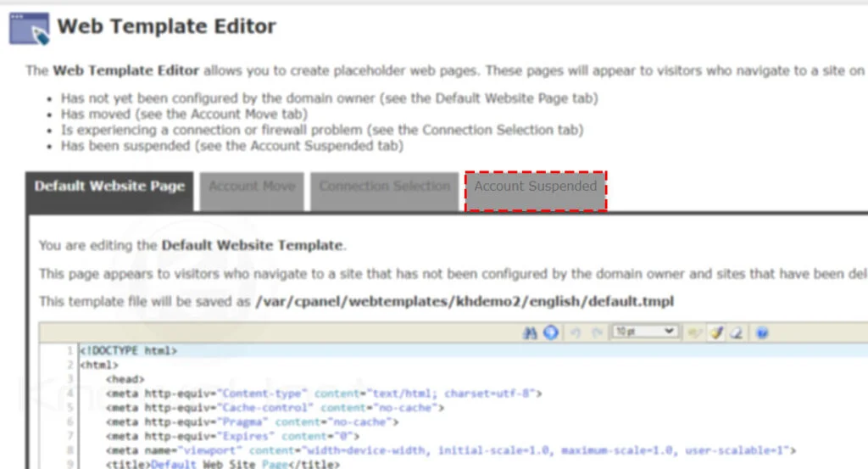
Task: Select the Default Website Page tab
Action: point(109,191)
